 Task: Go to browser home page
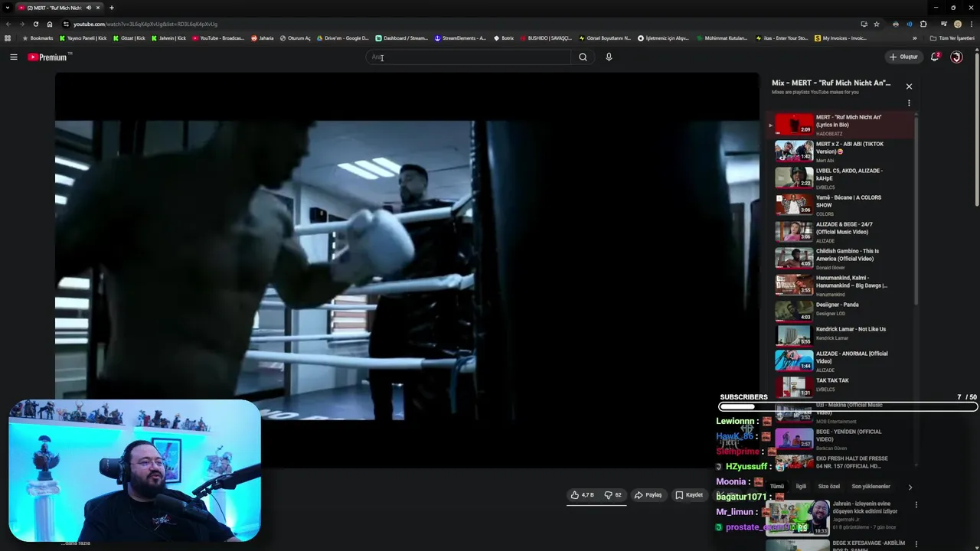tap(50, 24)
